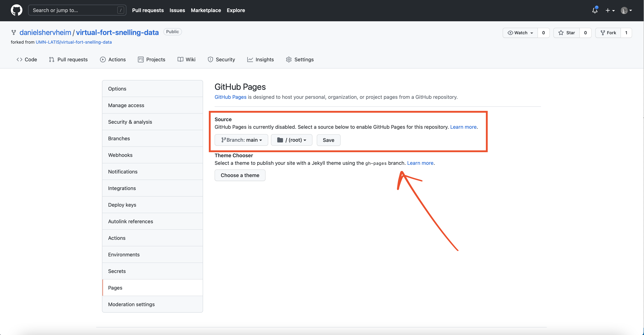Open Explore in top navigation

236,10
